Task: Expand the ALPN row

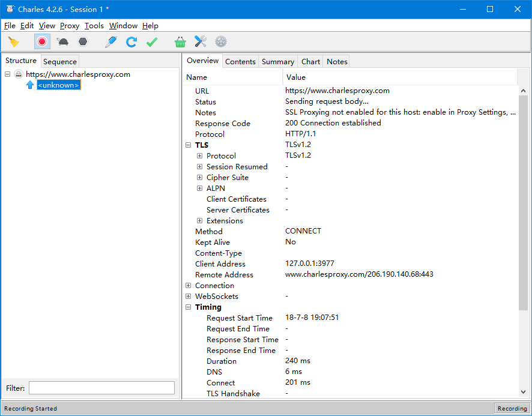Action: pyautogui.click(x=199, y=188)
